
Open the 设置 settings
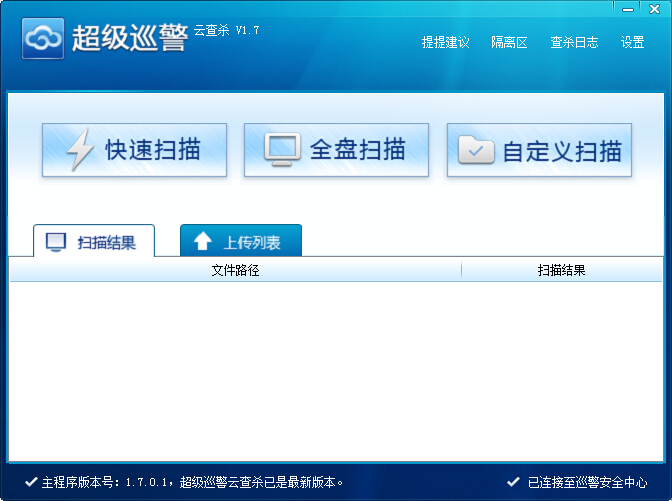[632, 42]
